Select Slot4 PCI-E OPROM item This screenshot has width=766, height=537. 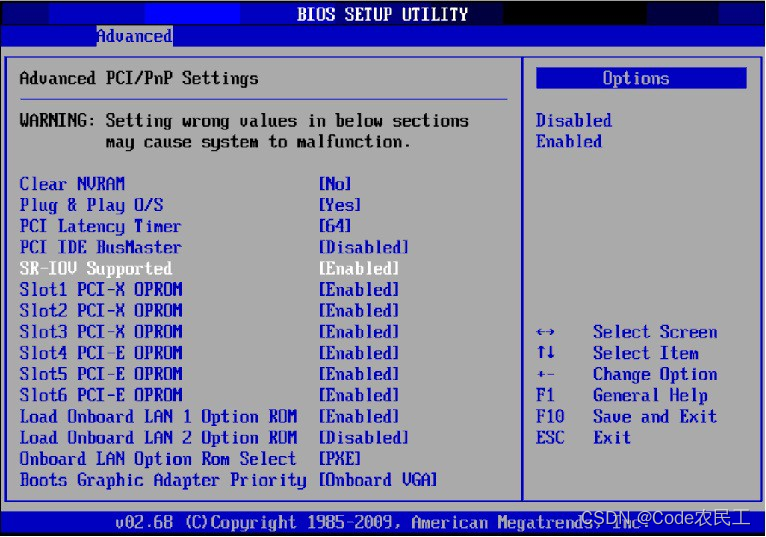point(101,353)
